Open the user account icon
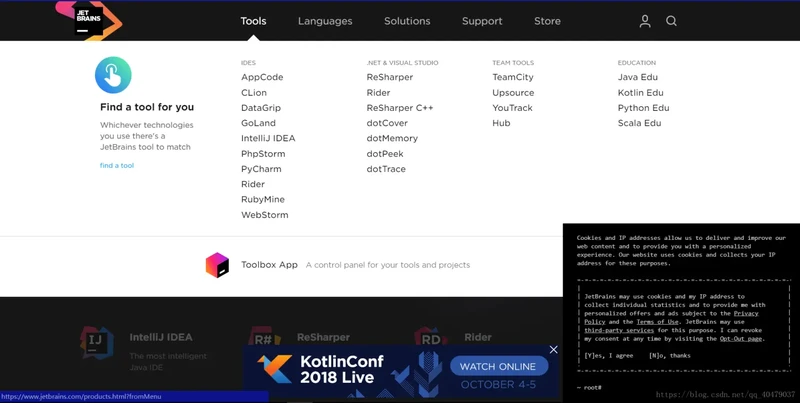 coord(645,21)
